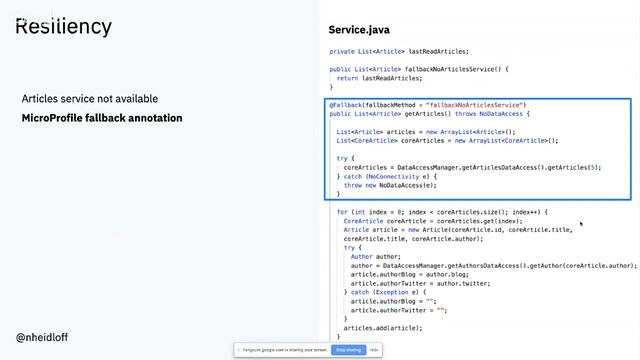Viewport: 640px width, 360px height.
Task: Click the fallbackNoArticlesService() method declaration line
Action: (x=419, y=69)
